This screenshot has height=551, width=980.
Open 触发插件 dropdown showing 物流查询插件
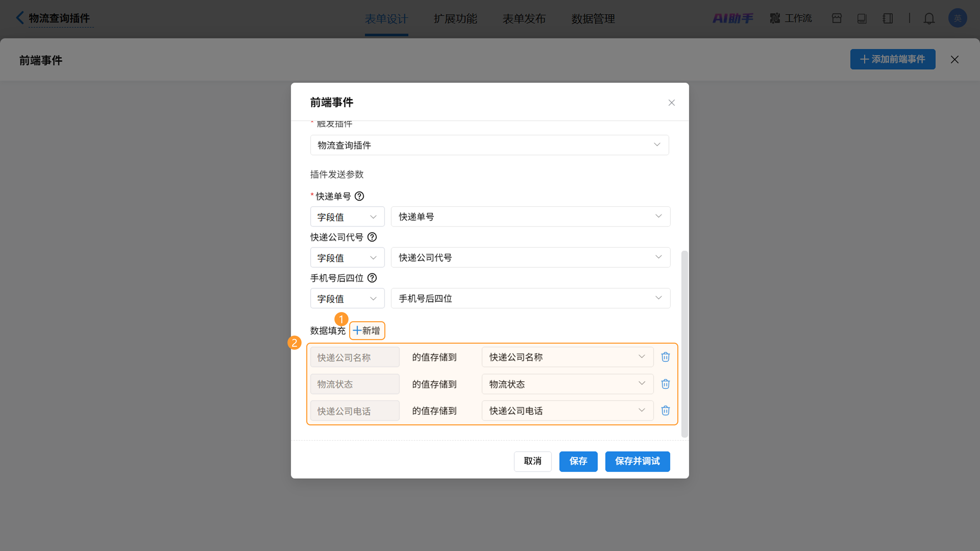pos(489,145)
